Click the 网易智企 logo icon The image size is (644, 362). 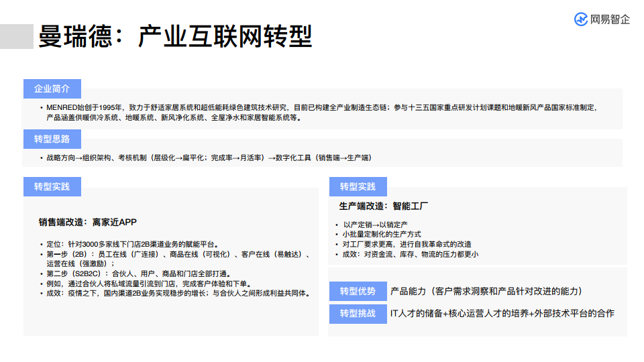tap(581, 19)
